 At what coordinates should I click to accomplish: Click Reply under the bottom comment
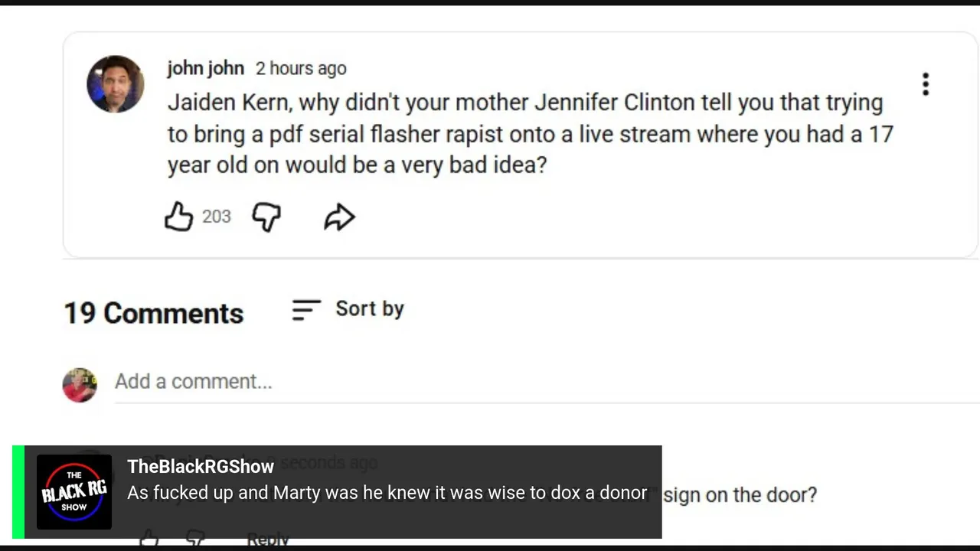pyautogui.click(x=268, y=540)
